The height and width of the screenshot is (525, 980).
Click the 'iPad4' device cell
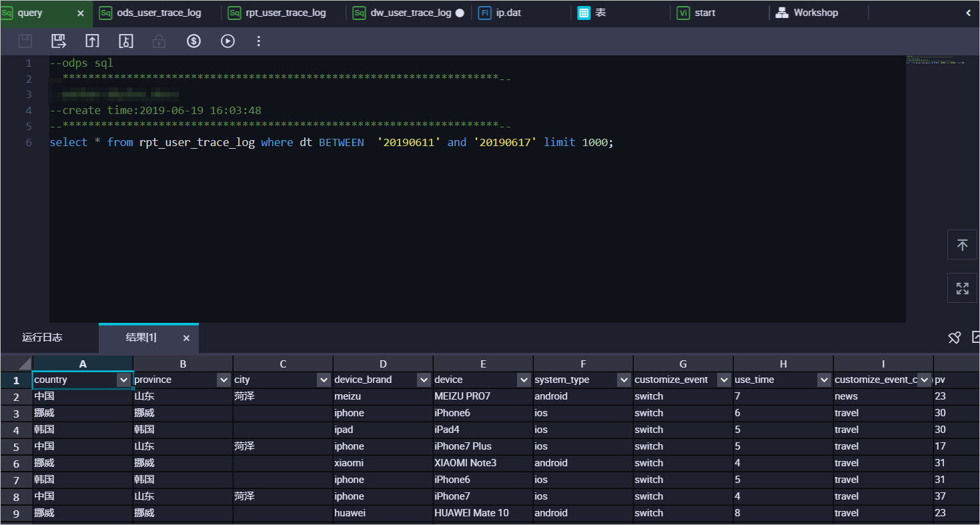tap(483, 430)
